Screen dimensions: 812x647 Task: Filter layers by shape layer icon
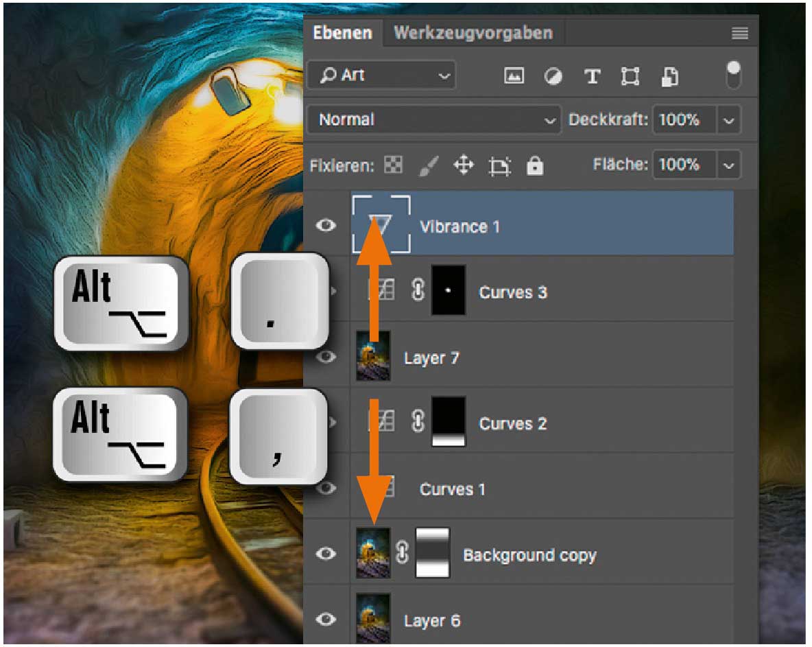630,76
